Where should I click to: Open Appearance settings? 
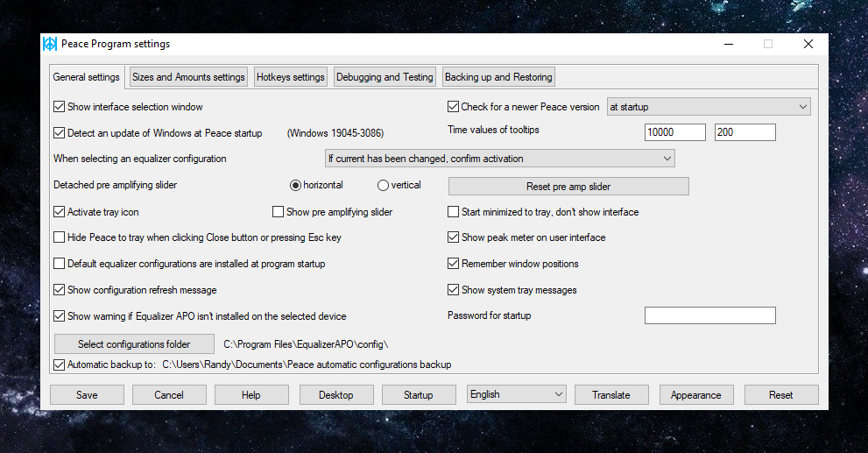click(x=696, y=395)
